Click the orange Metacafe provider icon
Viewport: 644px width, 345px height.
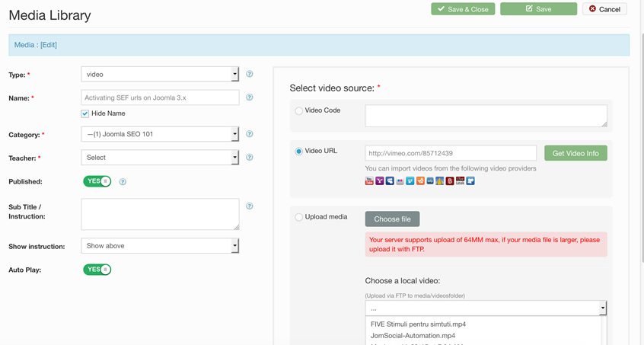click(x=420, y=180)
